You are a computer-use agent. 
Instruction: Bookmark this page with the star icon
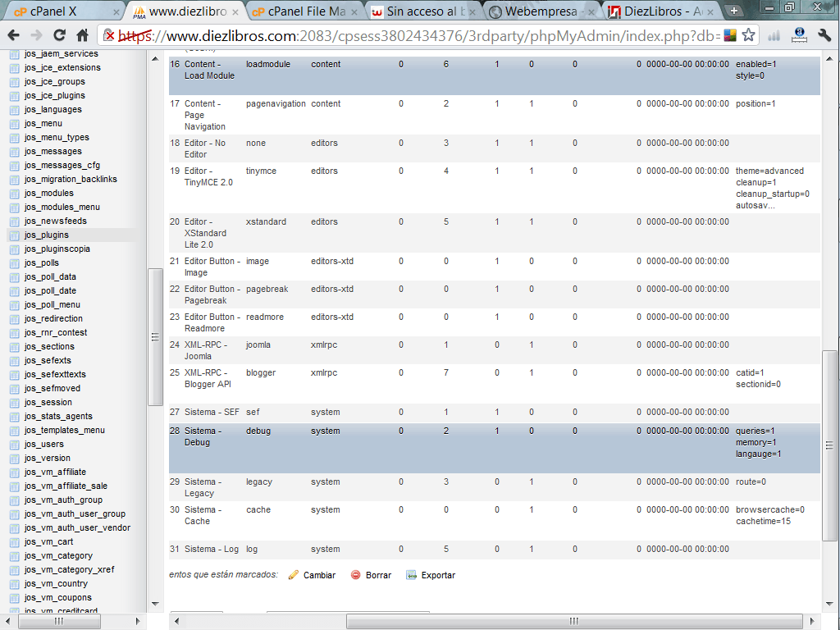point(748,35)
